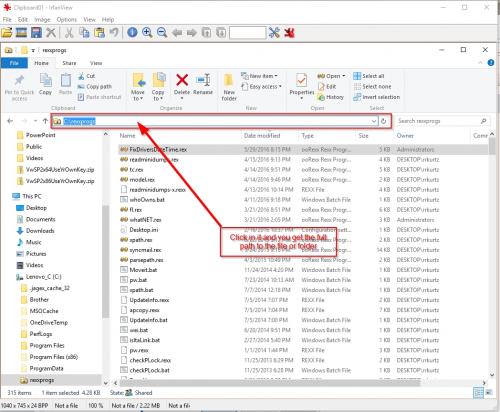This screenshot has height=412, width=500.
Task: Click the red Delete icon in ribbon
Action: pos(182,80)
